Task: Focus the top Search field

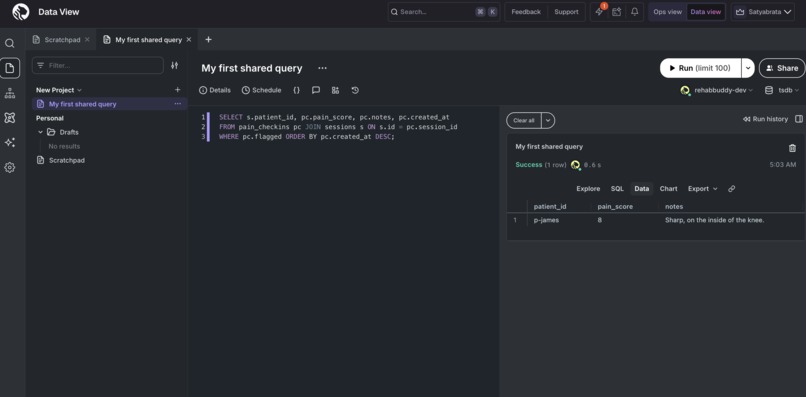Action: 443,12
